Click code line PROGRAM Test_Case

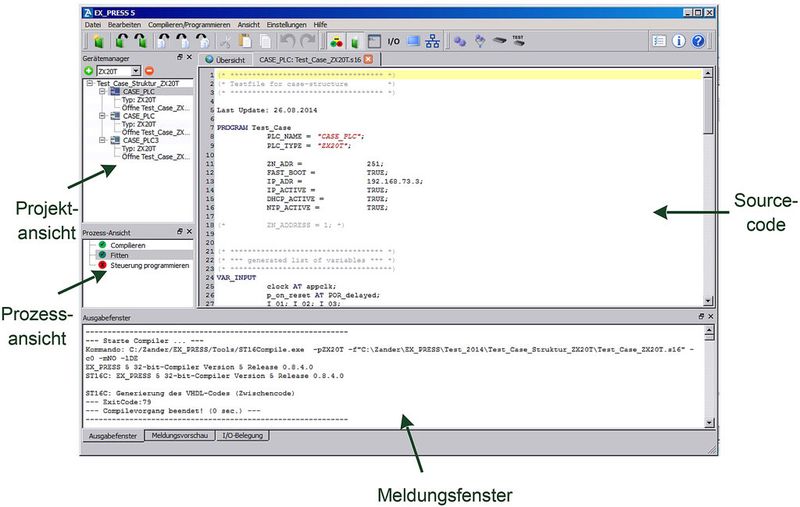[254, 128]
